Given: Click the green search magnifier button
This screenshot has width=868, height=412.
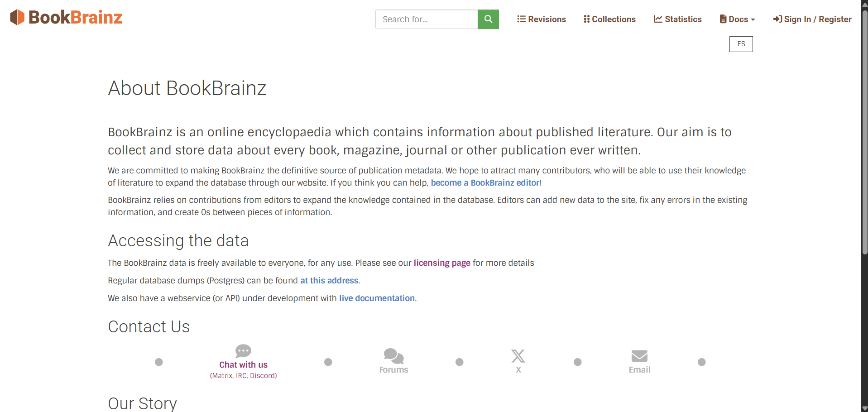Looking at the screenshot, I should click(x=488, y=19).
